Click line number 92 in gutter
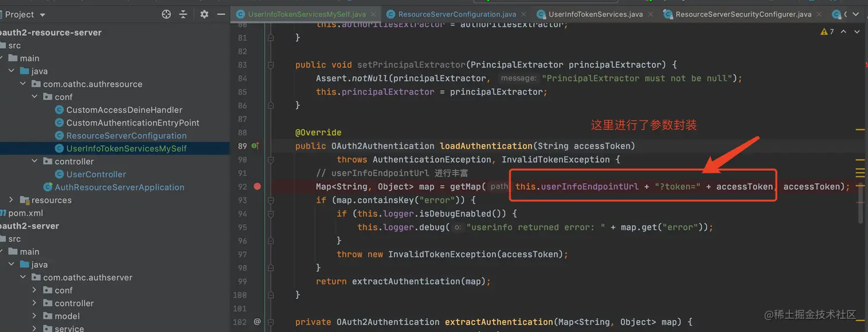The width and height of the screenshot is (868, 332). click(242, 186)
